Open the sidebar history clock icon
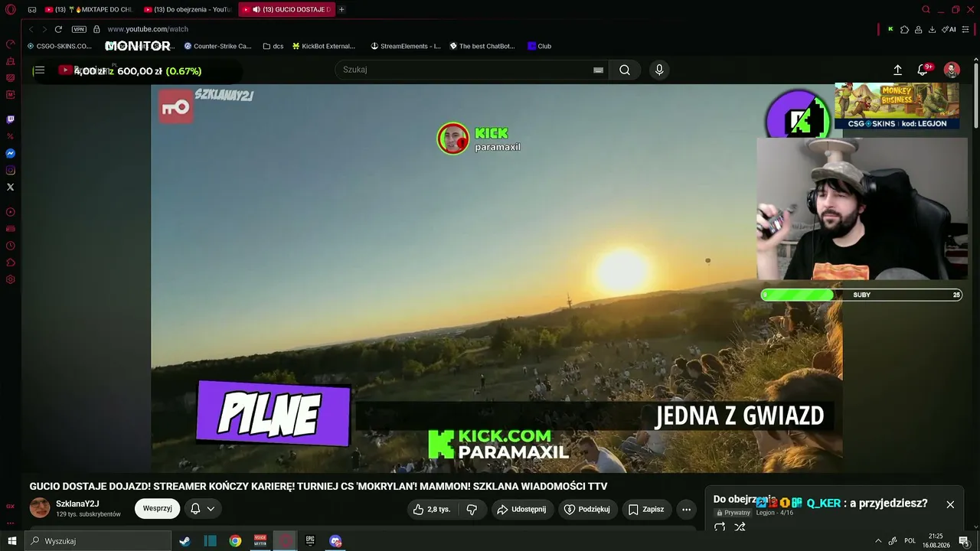 (x=11, y=246)
